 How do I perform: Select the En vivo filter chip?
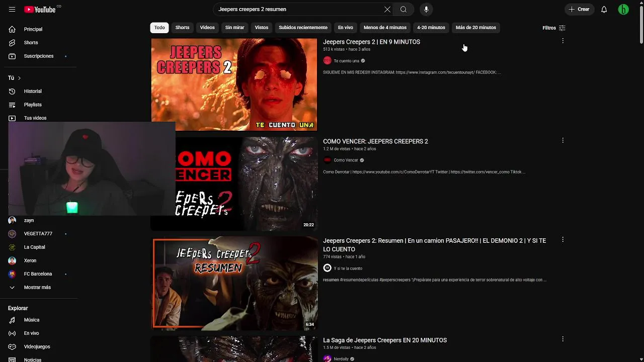[345, 28]
